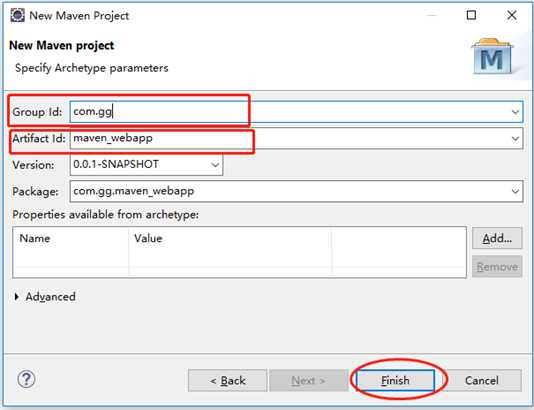Screen dimensions: 534x410
Task: Click the Version field showing 0.0.1-SNAPSHOT
Action: (146, 165)
